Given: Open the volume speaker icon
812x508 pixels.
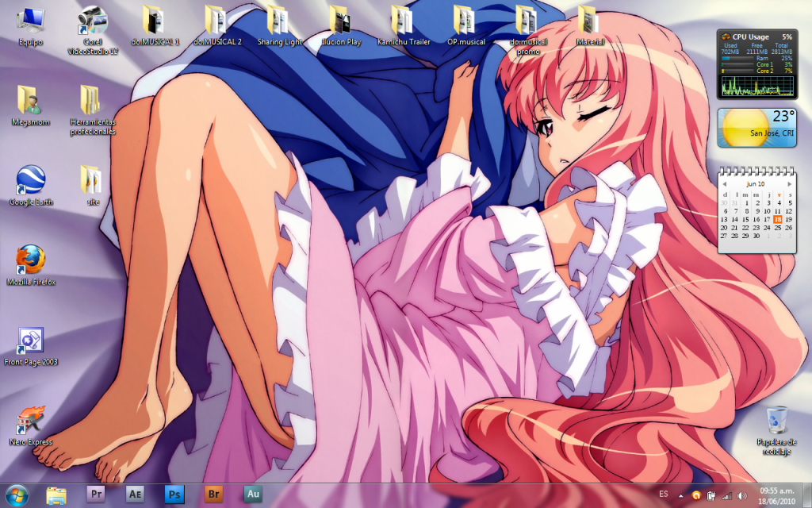Looking at the screenshot, I should click(741, 495).
